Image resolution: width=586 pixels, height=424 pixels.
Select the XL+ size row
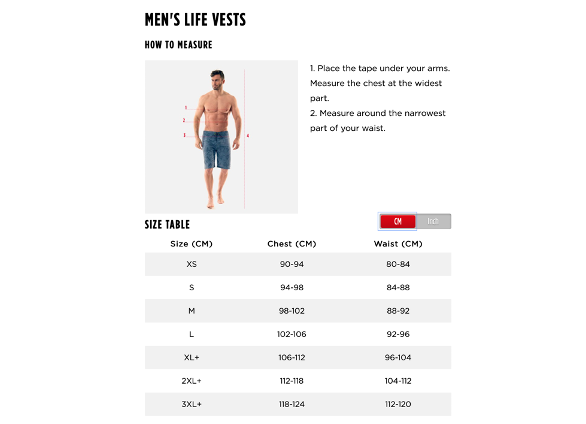298,358
